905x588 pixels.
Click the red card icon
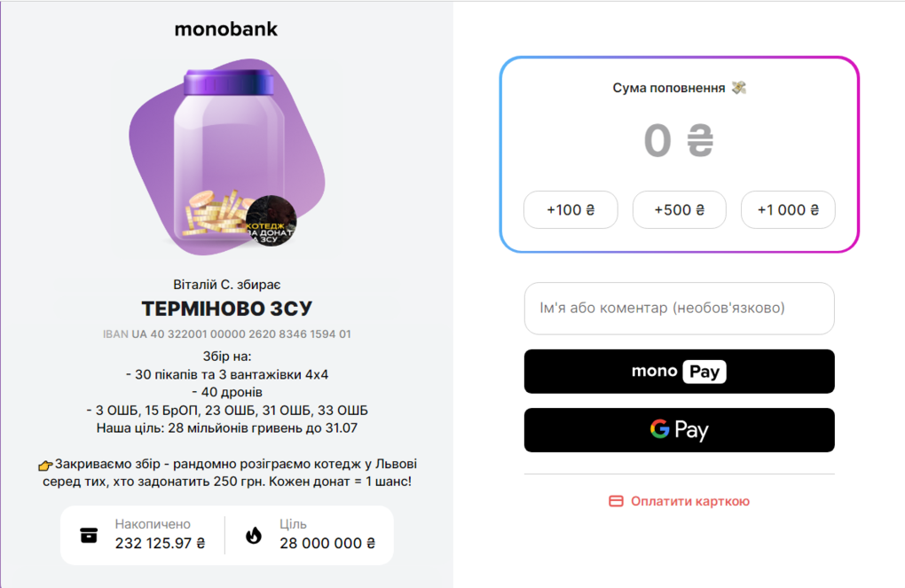[616, 501]
